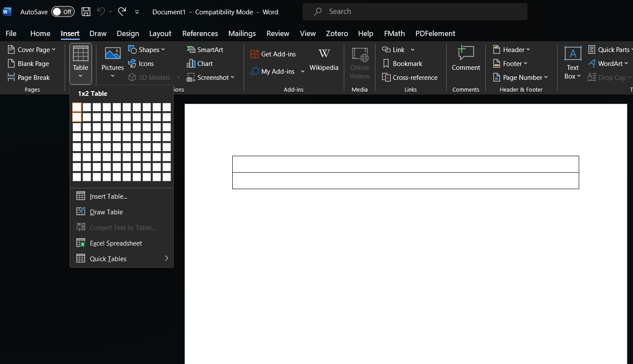
Task: Click in the Search box
Action: click(415, 12)
